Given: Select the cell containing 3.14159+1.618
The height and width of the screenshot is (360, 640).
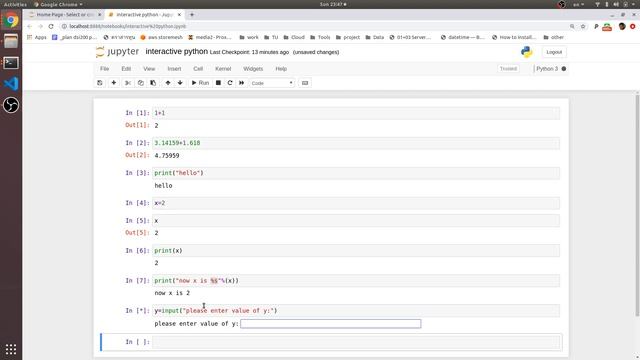Looking at the screenshot, I should click(356, 143).
